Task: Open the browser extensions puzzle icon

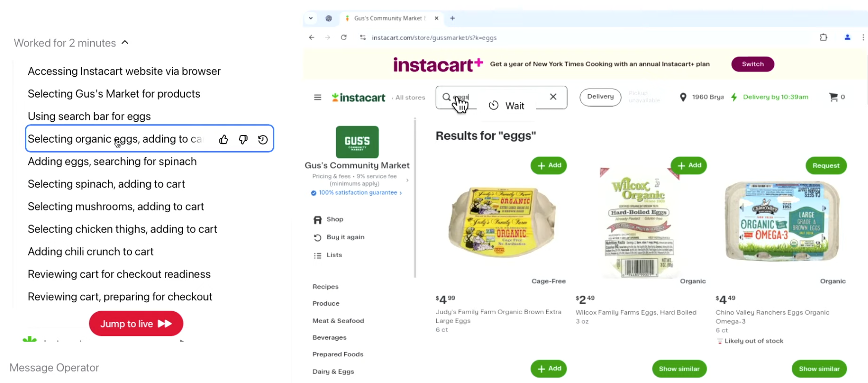Action: [x=823, y=38]
